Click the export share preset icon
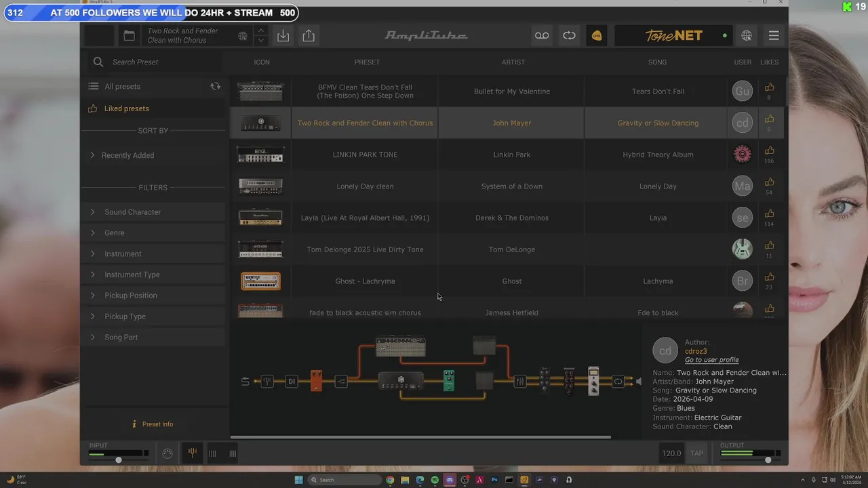 309,36
